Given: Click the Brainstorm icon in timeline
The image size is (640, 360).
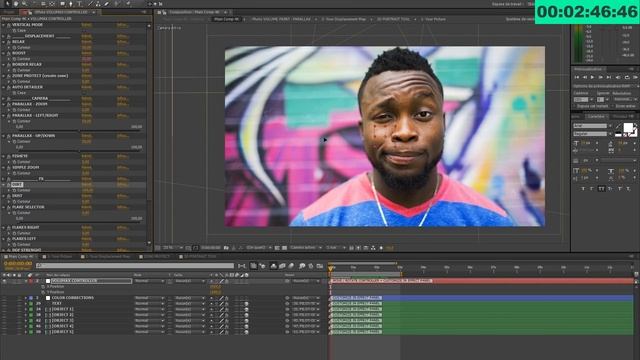Looking at the screenshot, I should tap(302, 266).
